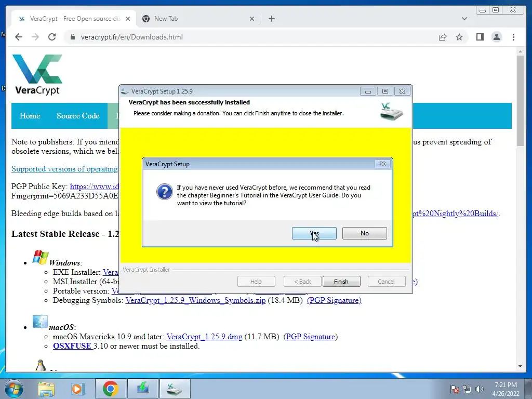Reload the VeraCrypt downloads page
The image size is (532, 399).
52,37
